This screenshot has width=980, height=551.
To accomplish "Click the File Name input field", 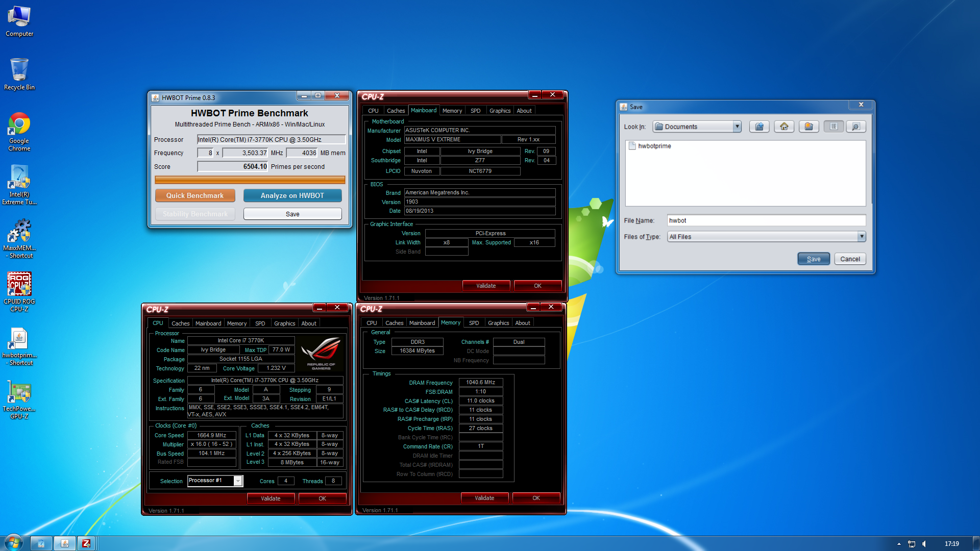I will [767, 220].
